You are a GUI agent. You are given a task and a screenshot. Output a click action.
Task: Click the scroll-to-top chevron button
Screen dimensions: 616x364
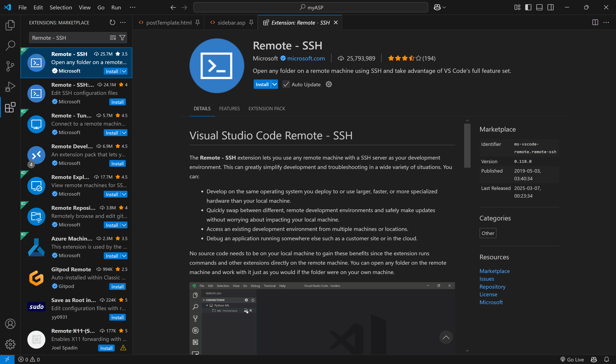click(446, 337)
